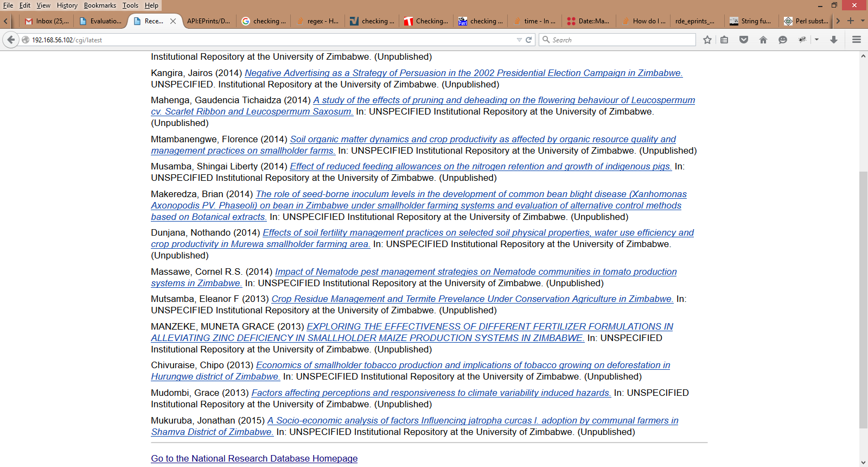Image resolution: width=868 pixels, height=467 pixels.
Task: Open Crop Residue Management and Termite link
Action: click(473, 299)
